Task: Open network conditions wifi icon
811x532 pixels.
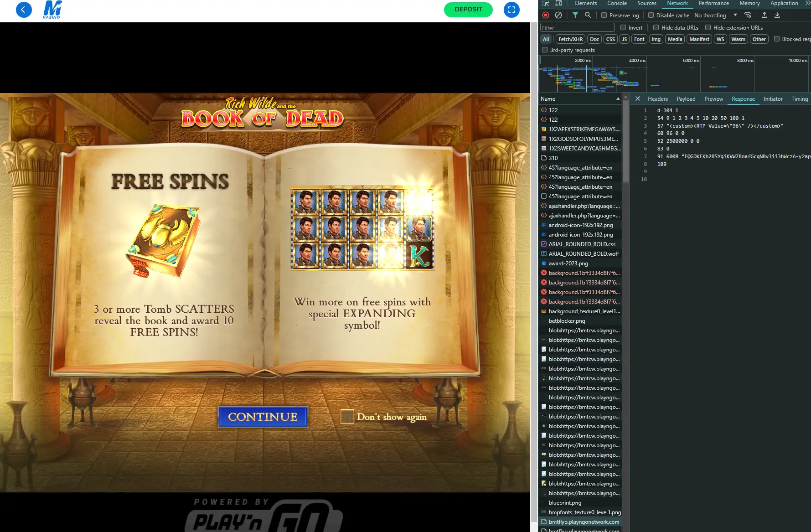Action: 748,15
